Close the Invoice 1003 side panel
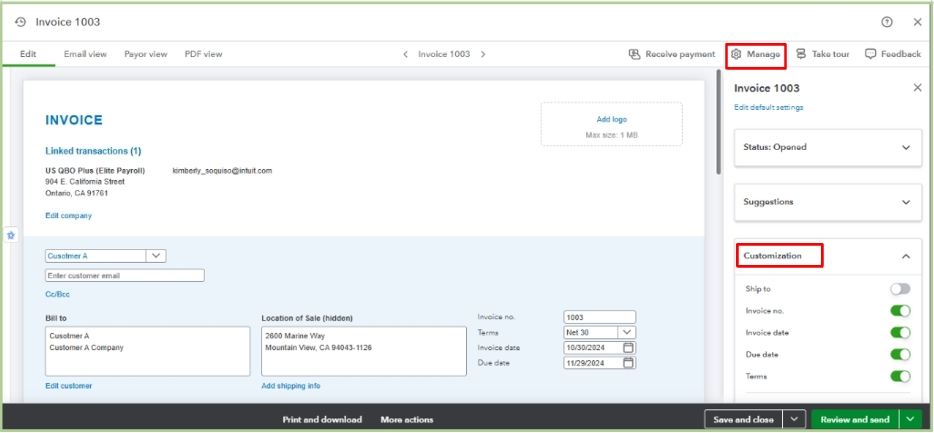Image resolution: width=934 pixels, height=433 pixels. click(x=917, y=88)
